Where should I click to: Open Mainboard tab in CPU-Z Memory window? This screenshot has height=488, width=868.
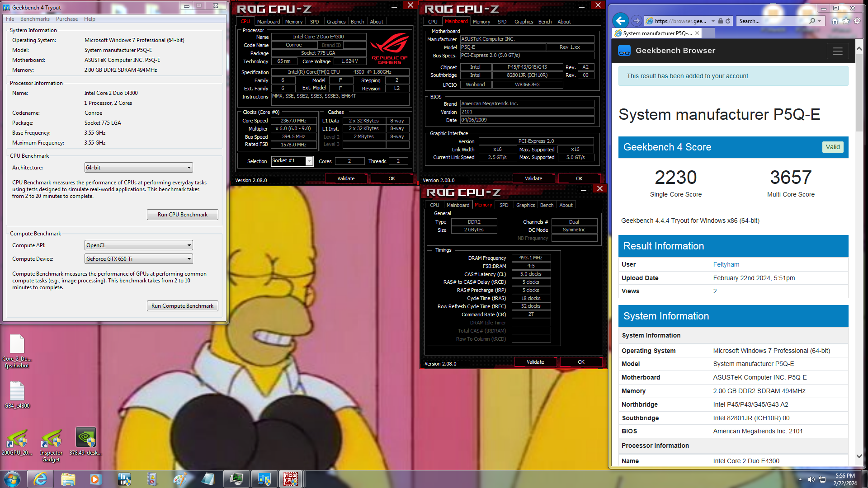point(458,205)
